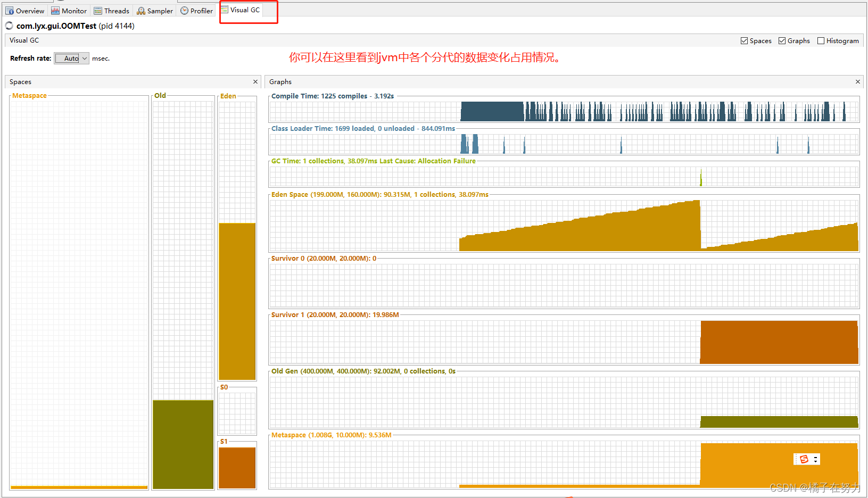Click 'Compile Time: 1225 compiles' label

[319, 96]
